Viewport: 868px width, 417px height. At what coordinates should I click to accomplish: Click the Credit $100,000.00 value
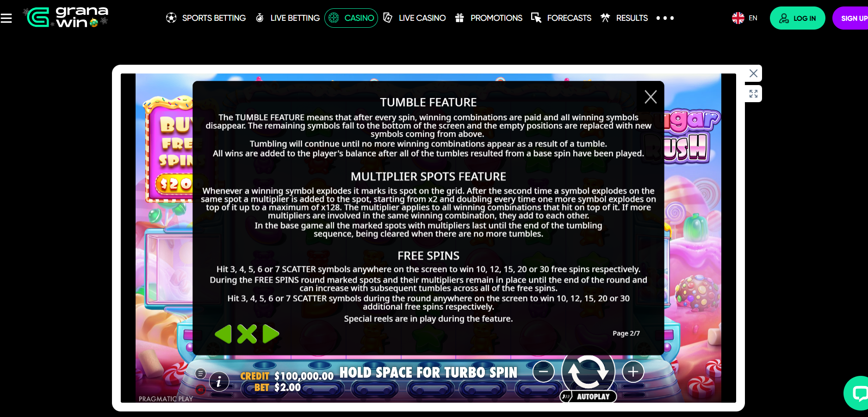point(304,376)
